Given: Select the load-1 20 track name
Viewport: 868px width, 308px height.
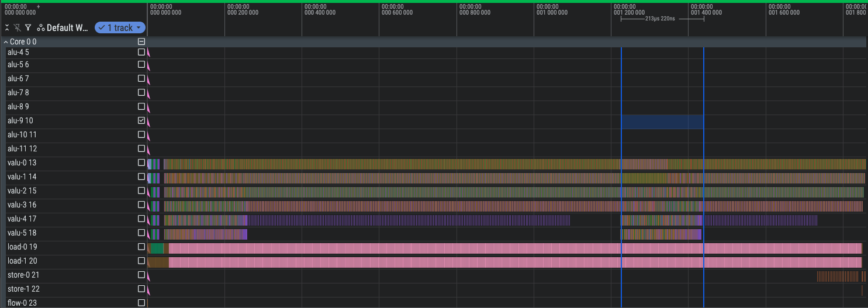Looking at the screenshot, I should click(22, 261).
